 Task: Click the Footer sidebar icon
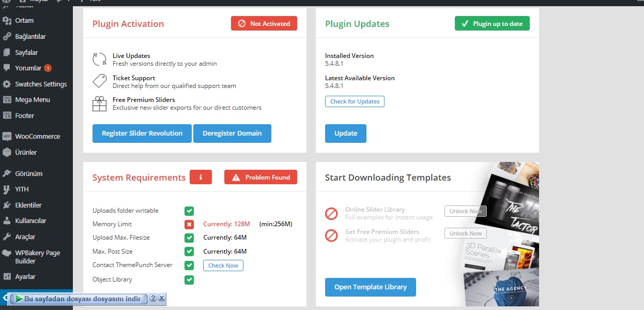7,115
